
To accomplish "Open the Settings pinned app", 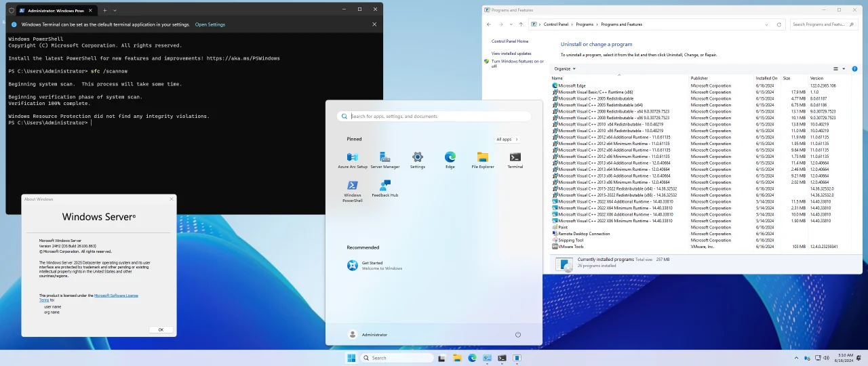I will pos(418,160).
